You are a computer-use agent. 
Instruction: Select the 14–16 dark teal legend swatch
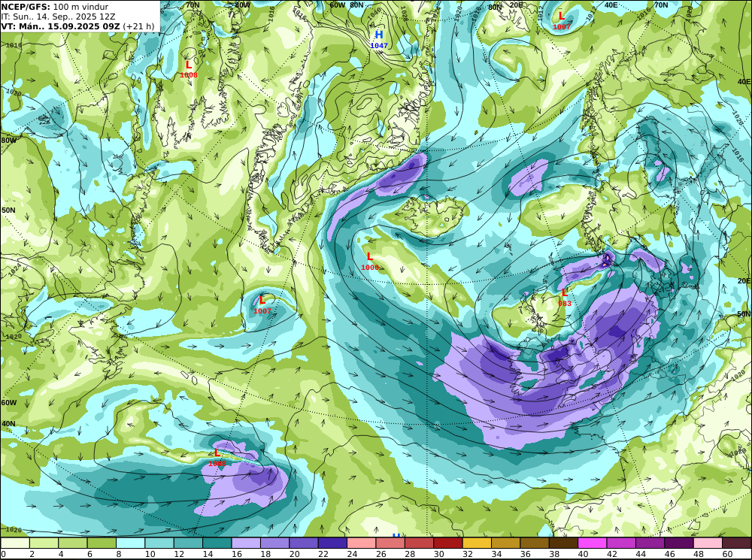[217, 543]
